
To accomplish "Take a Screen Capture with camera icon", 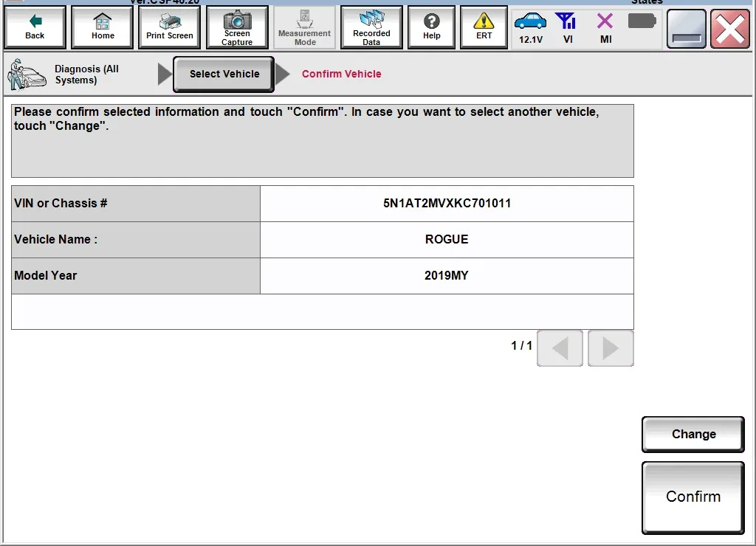I will pyautogui.click(x=237, y=27).
